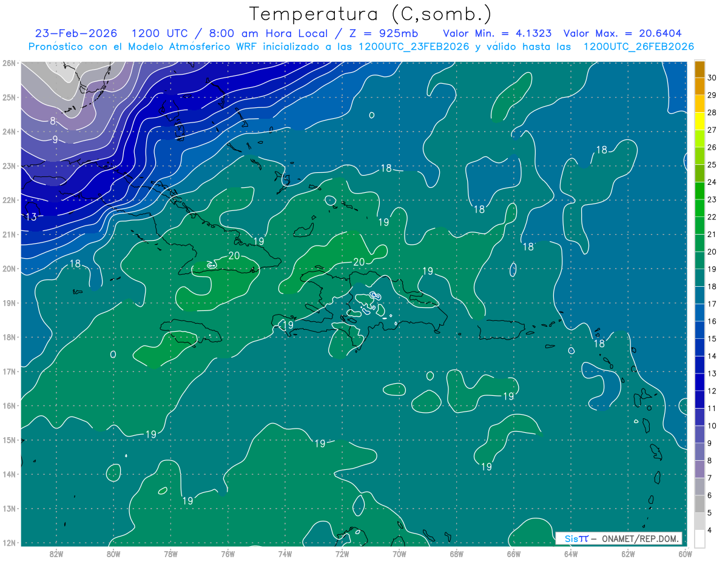Viewport: 728px width, 562px height.
Task: Click the 18N latitude axis label
Action: pos(8,337)
